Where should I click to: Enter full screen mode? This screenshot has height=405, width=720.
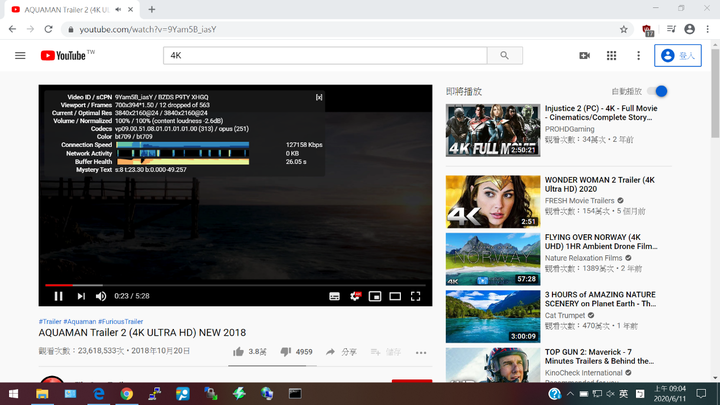coord(416,297)
